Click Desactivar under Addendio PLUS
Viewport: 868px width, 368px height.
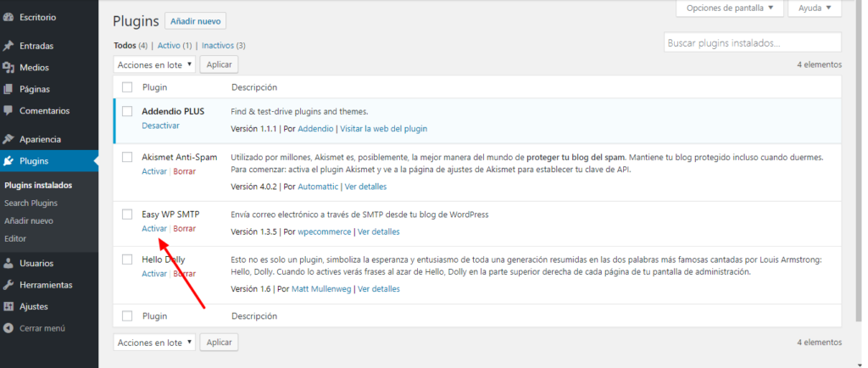pos(160,125)
